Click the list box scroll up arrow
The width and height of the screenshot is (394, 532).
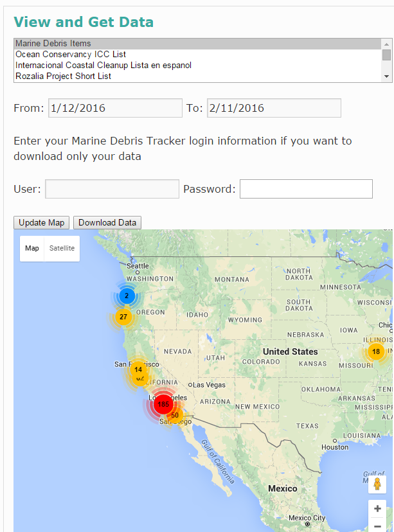[386, 44]
